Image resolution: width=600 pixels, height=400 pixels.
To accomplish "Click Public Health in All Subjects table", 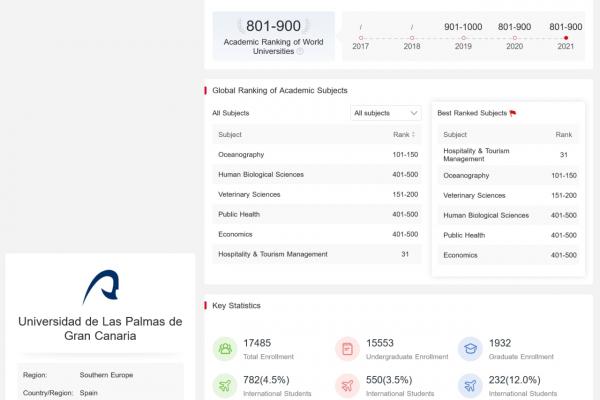I will click(239, 214).
